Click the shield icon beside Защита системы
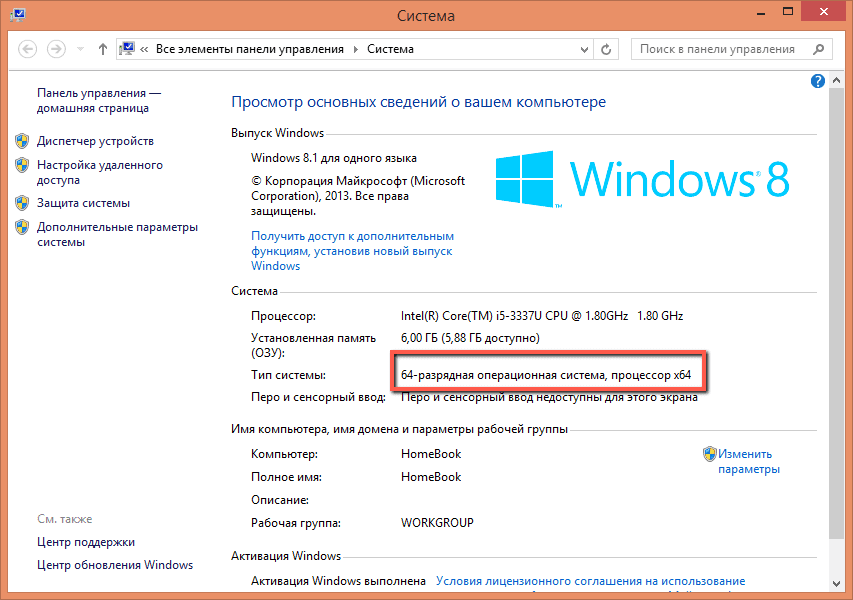Screen dimensions: 853x600 22,203
